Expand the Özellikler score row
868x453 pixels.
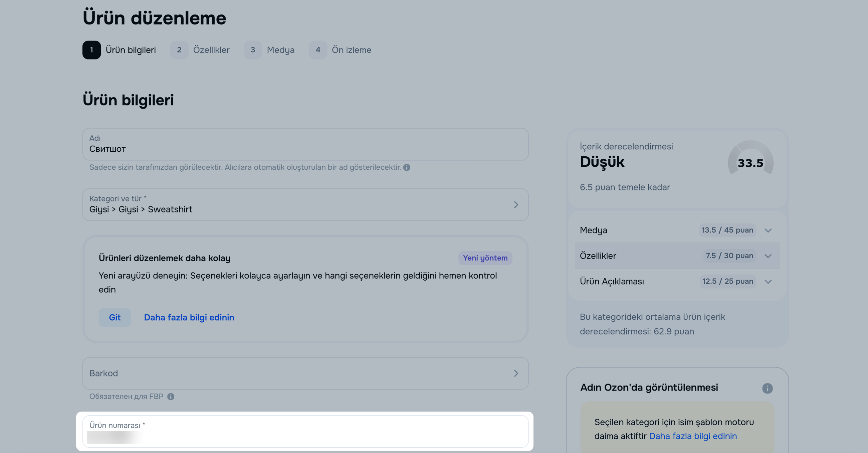point(768,256)
